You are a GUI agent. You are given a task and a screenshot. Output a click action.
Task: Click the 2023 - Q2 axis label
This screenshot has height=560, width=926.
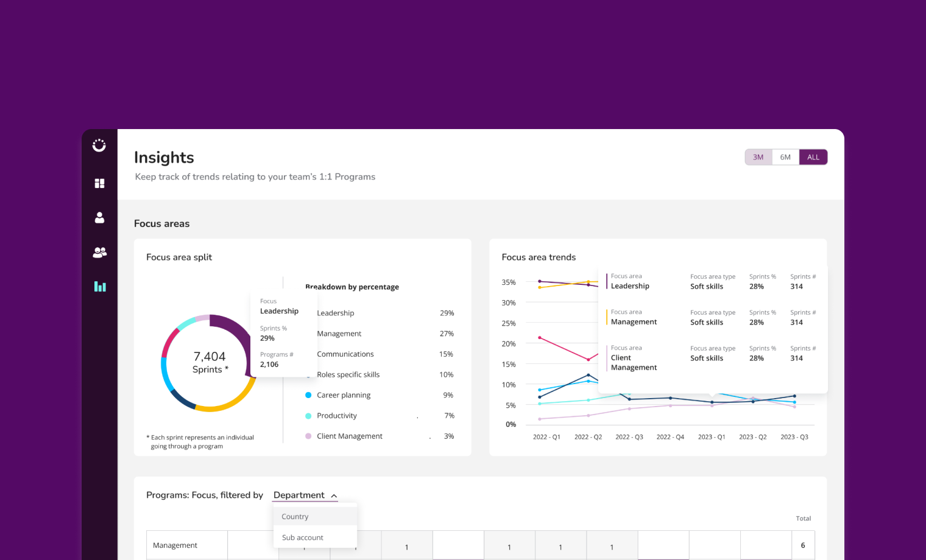pos(753,437)
